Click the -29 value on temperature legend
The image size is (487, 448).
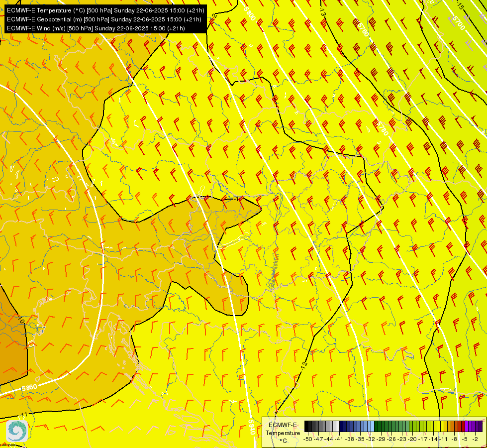pyautogui.click(x=381, y=439)
